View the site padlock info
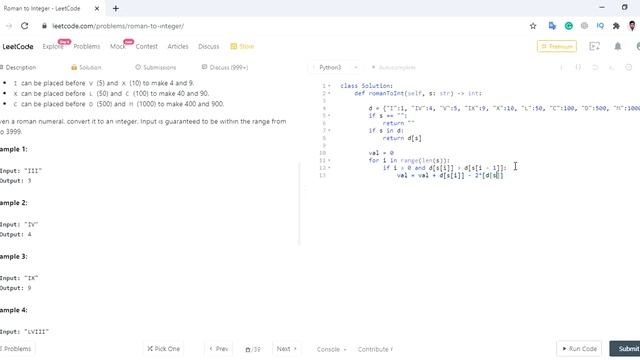Viewport: 640px width, 360px height. tap(44, 26)
